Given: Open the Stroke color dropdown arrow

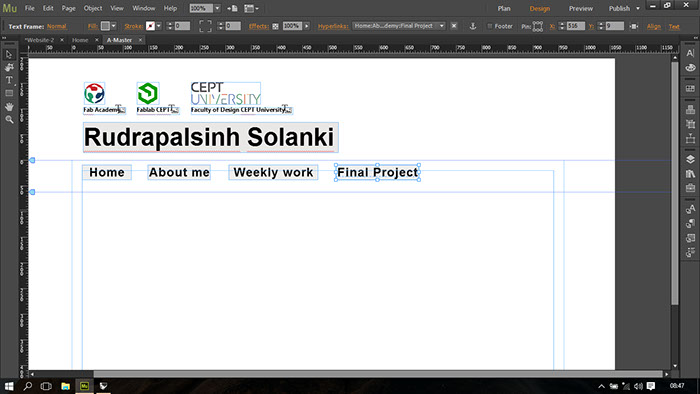Looking at the screenshot, I should point(158,26).
